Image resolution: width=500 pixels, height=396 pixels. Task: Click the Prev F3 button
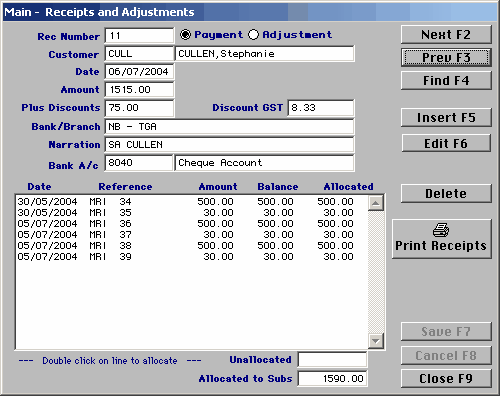tap(446, 58)
